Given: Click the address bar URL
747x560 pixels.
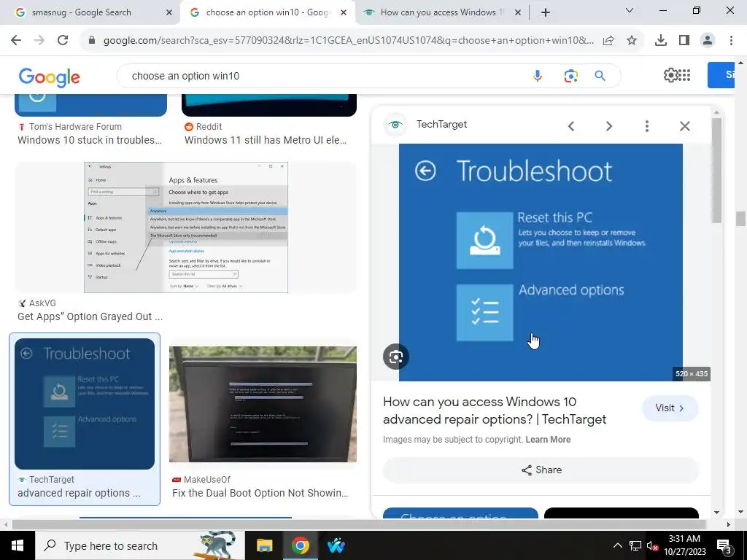Looking at the screenshot, I should (x=348, y=41).
